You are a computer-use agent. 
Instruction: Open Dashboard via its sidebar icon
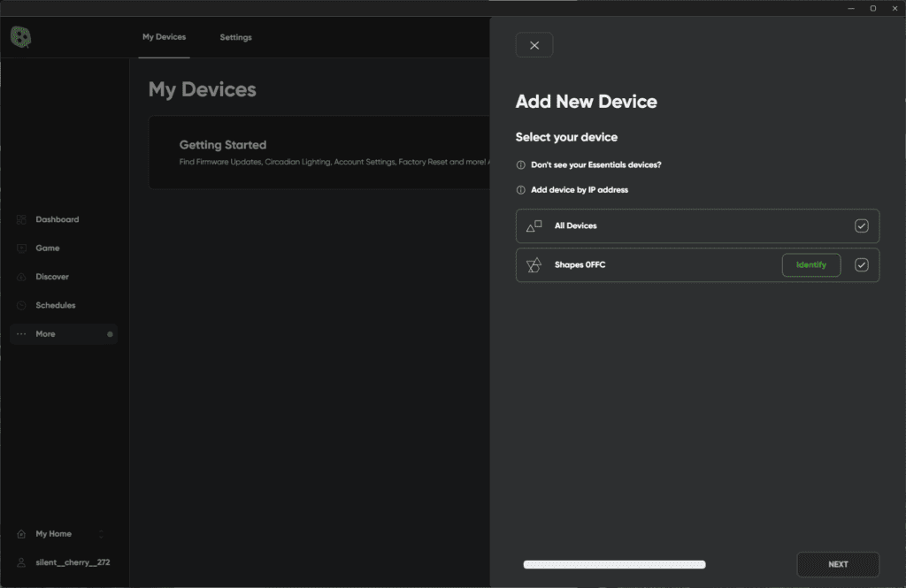pos(21,219)
